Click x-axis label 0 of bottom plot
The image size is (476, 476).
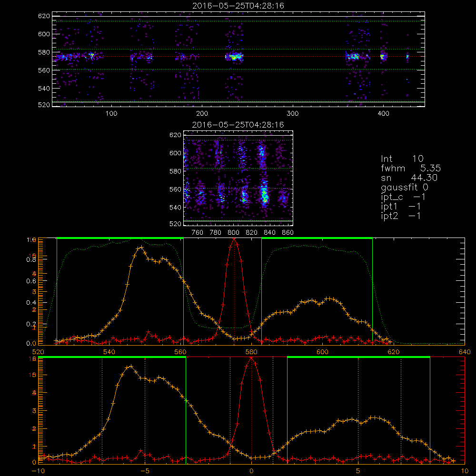251,471
